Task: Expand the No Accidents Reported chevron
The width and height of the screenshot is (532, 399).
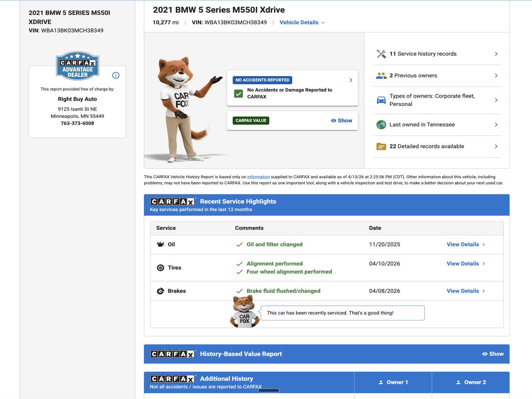Action: tap(351, 80)
